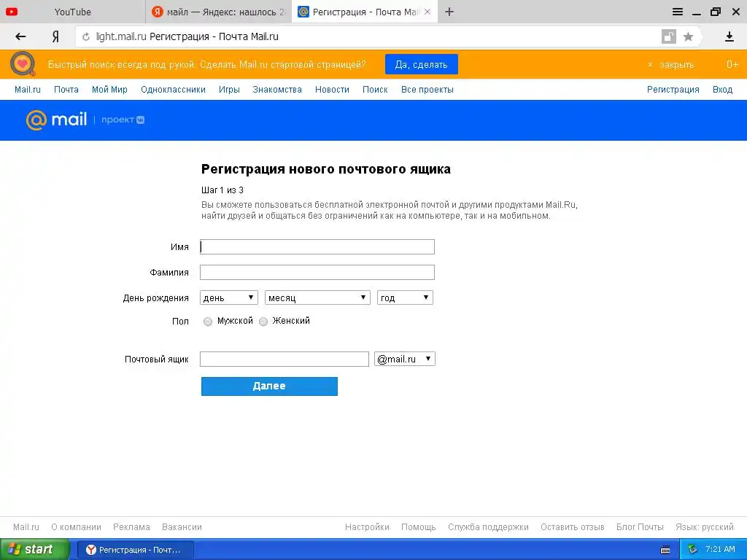Screen dimensions: 747x560
Task: Open the Помощь footer link
Action: pos(418,527)
